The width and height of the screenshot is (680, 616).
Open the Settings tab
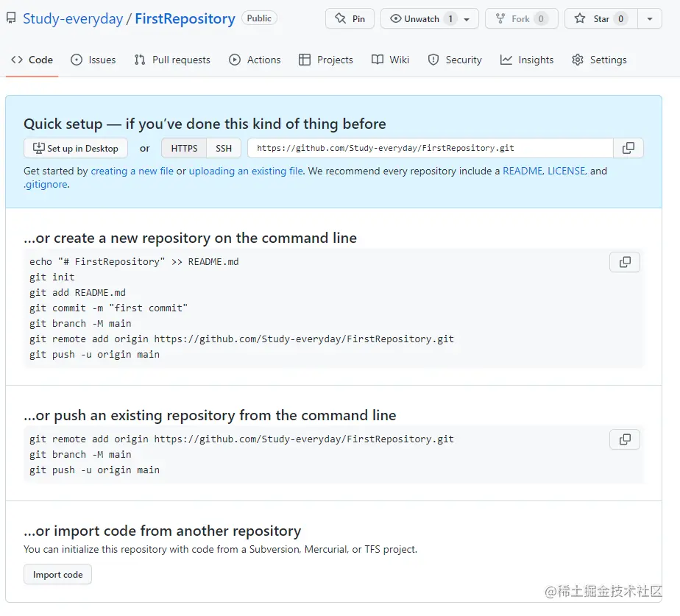pos(600,60)
